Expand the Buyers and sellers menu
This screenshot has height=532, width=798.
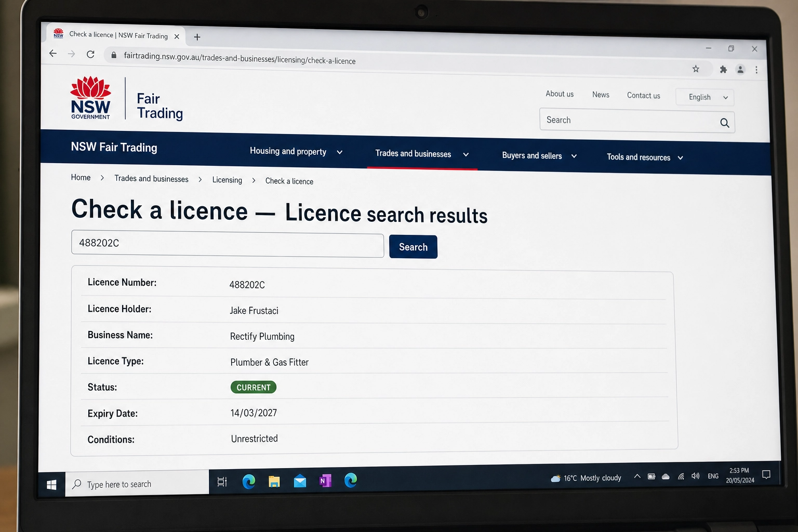539,156
